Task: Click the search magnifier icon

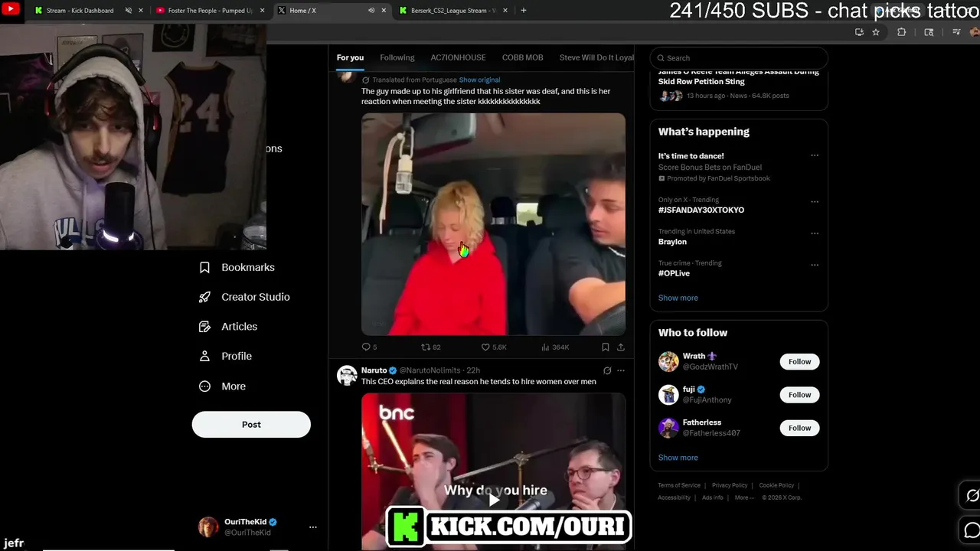Action: 661,58
